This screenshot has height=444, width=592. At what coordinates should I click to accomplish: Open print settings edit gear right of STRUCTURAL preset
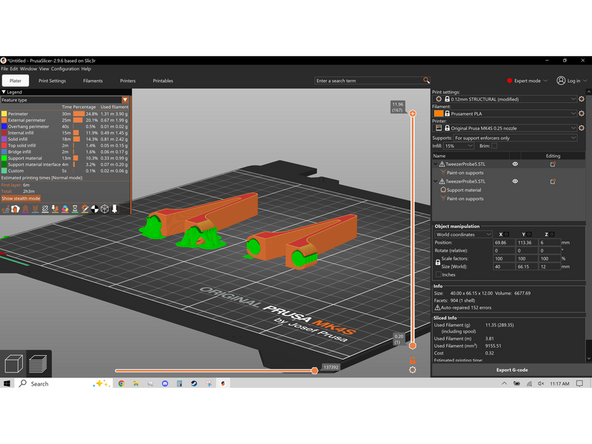(581, 99)
